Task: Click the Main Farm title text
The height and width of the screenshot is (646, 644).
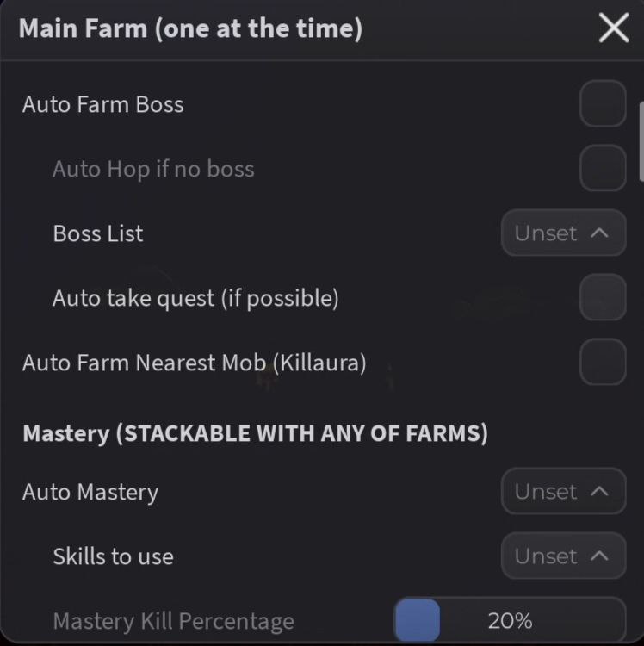Action: (190, 28)
